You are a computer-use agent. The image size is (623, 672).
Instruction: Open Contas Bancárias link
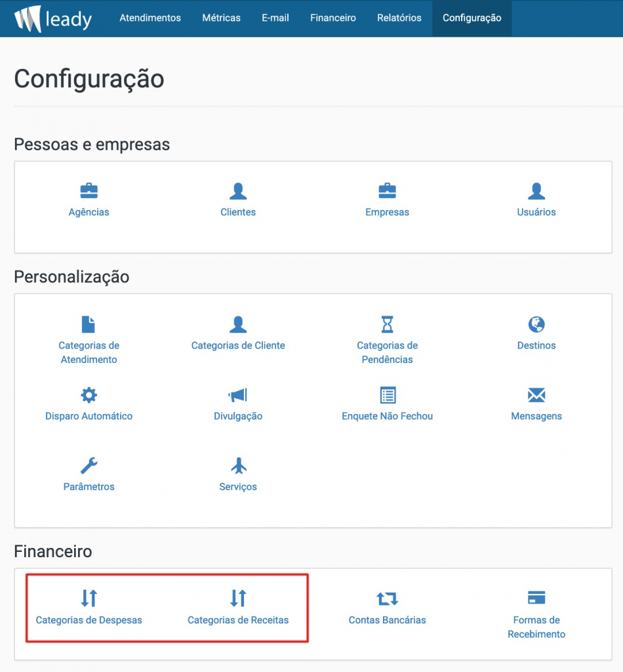388,620
